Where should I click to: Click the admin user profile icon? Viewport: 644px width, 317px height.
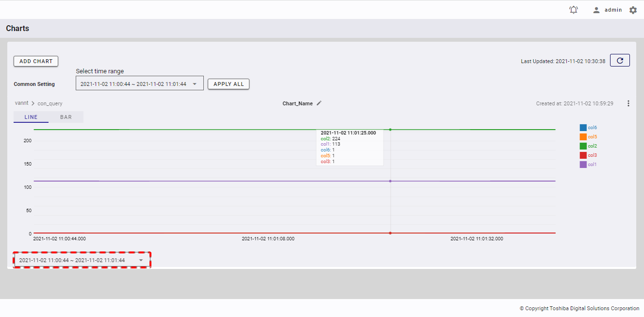coord(596,10)
